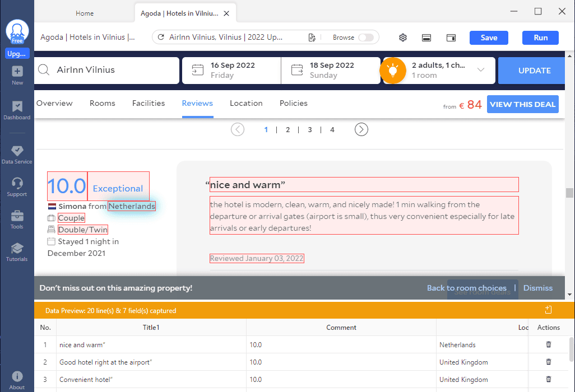Screen dimensions: 575x392
Task: Click the Upgrade button in sidebar
Action: coord(17,54)
